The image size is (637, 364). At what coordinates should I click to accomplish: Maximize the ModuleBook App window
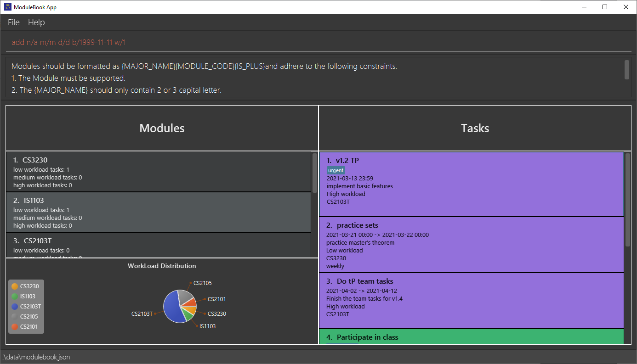605,7
